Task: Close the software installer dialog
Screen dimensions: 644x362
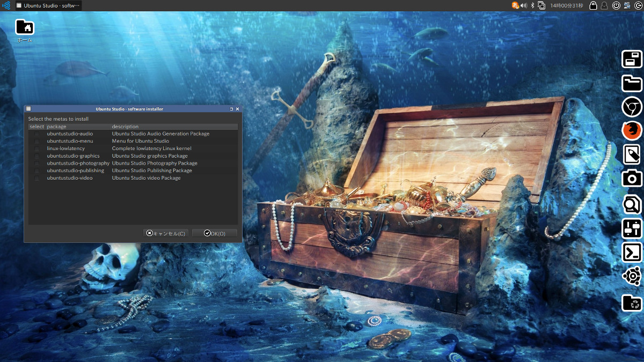Action: [x=238, y=109]
